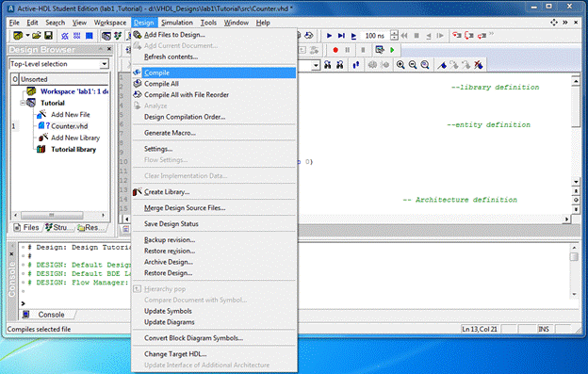Click the Design Browser toolbar icon

(106, 36)
